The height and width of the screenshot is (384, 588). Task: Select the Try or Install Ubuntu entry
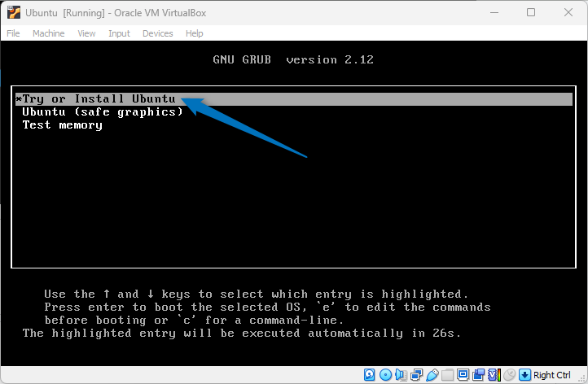tap(294, 99)
